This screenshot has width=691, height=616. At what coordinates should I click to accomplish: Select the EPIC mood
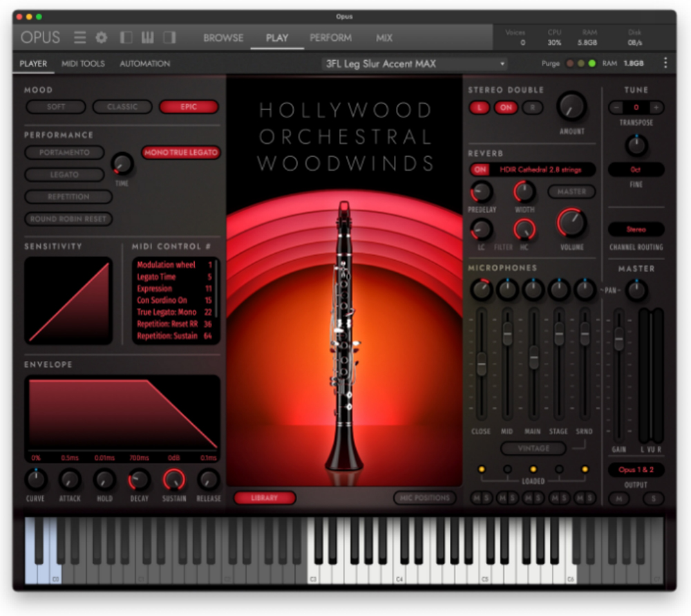click(189, 106)
